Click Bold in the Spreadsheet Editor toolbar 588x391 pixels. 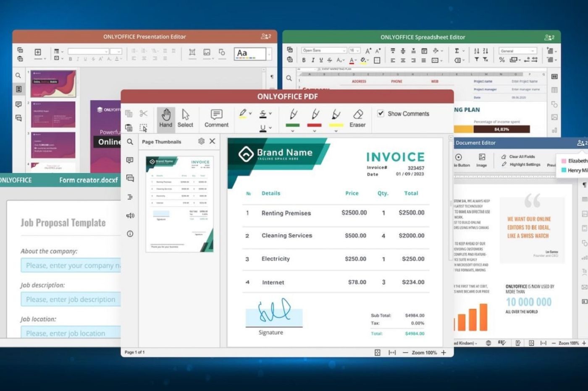point(304,60)
